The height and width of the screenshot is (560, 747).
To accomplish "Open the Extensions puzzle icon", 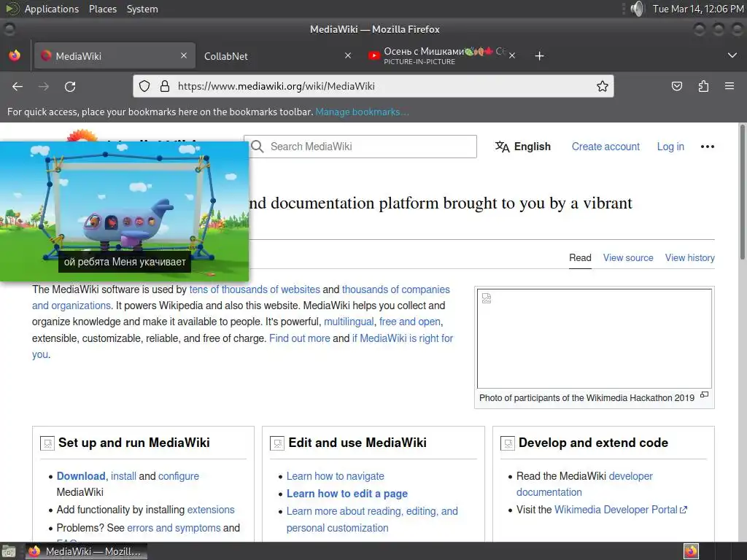I will click(703, 86).
